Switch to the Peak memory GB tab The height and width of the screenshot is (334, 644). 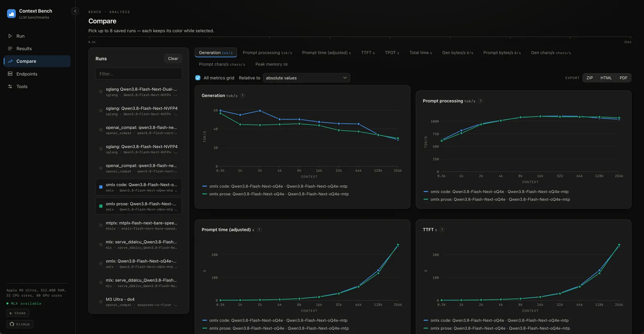click(x=271, y=64)
